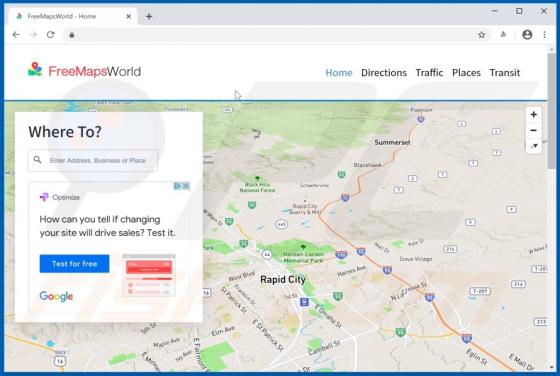560x376 pixels.
Task: Open a new browser tab
Action: pos(149,16)
